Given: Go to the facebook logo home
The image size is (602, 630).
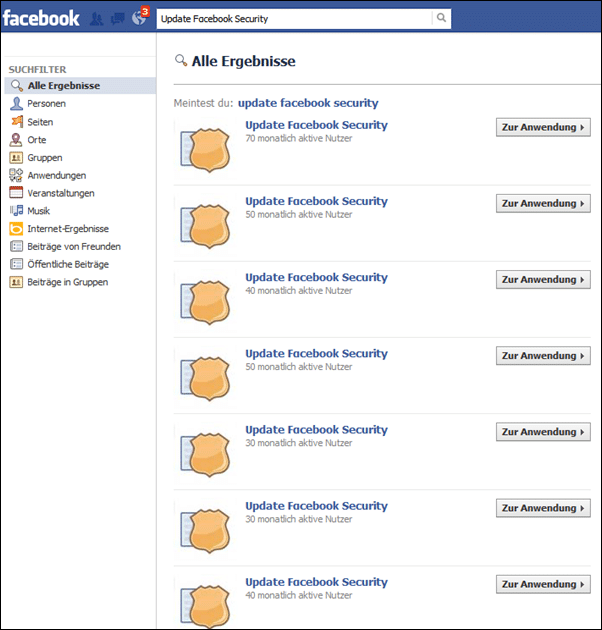Looking at the screenshot, I should 41,18.
